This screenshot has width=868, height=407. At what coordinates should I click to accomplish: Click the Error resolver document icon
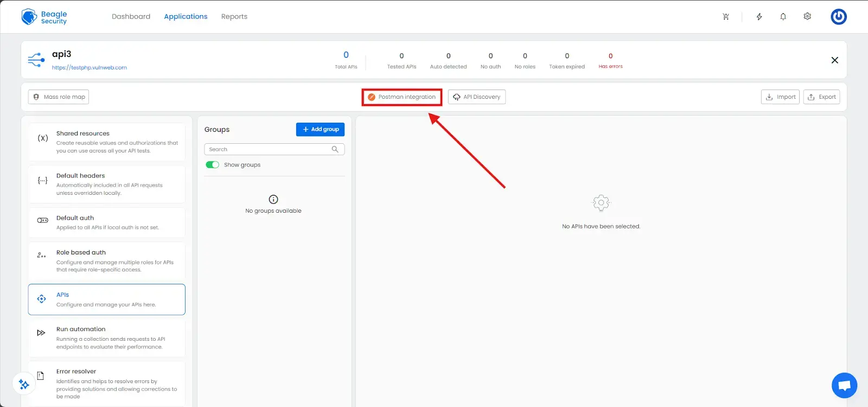click(40, 376)
